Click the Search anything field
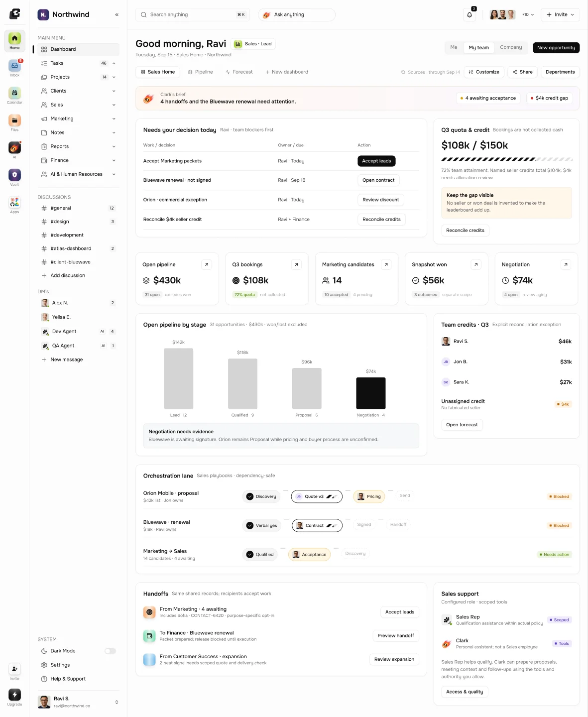This screenshot has height=717, width=588. (193, 14)
